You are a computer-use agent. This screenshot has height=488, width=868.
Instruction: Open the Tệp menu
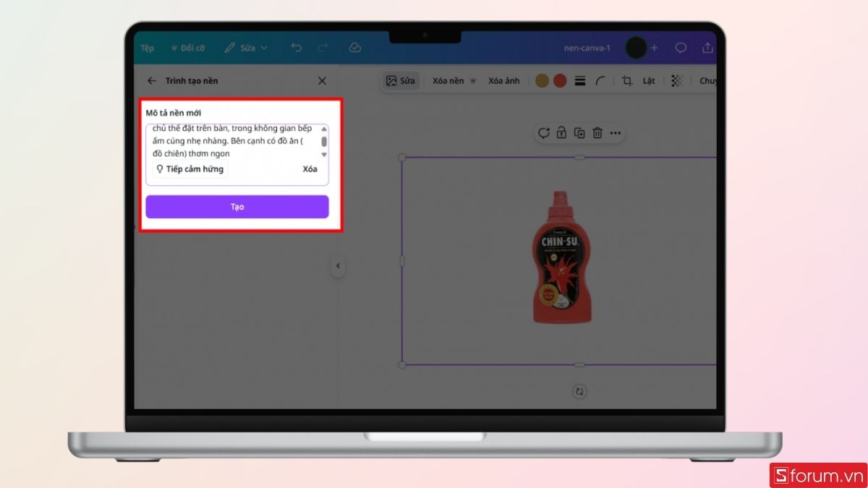pos(148,48)
